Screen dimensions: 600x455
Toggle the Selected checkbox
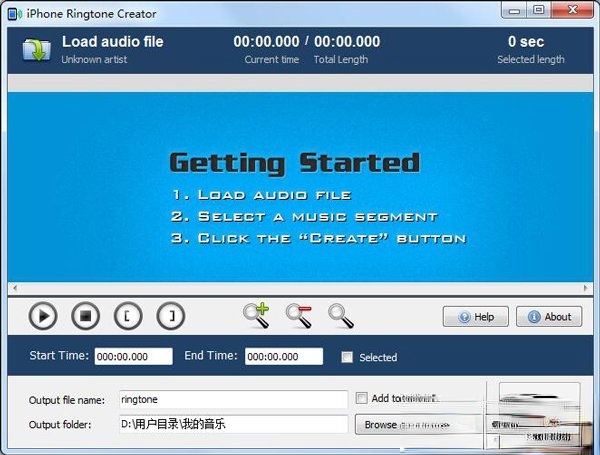coord(347,357)
